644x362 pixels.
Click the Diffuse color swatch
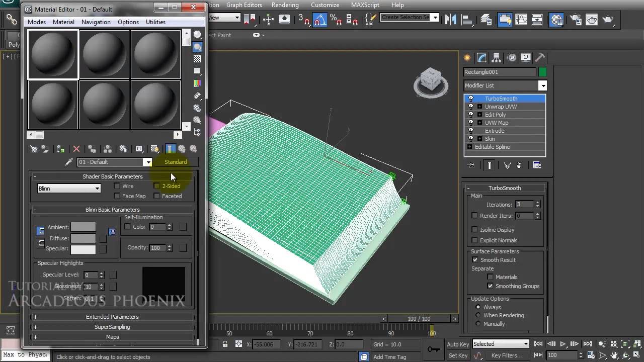point(83,238)
